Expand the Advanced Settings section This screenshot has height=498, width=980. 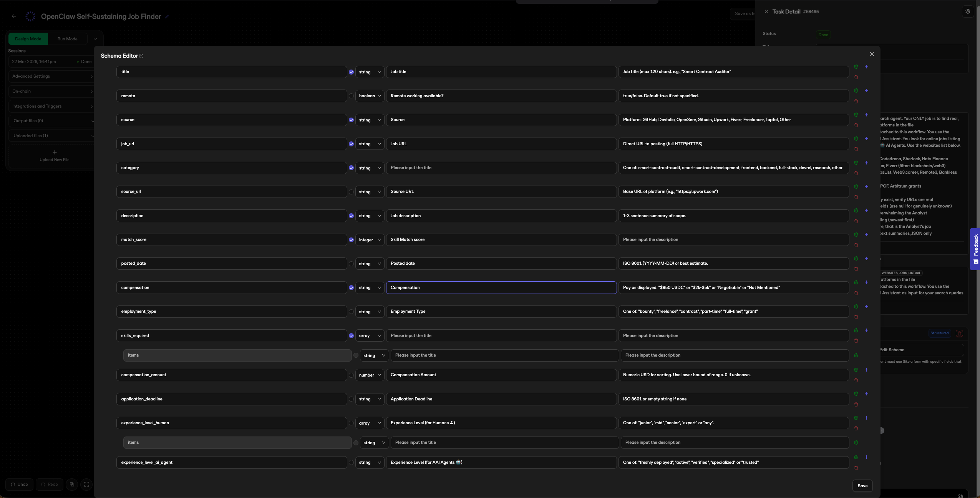pos(51,76)
